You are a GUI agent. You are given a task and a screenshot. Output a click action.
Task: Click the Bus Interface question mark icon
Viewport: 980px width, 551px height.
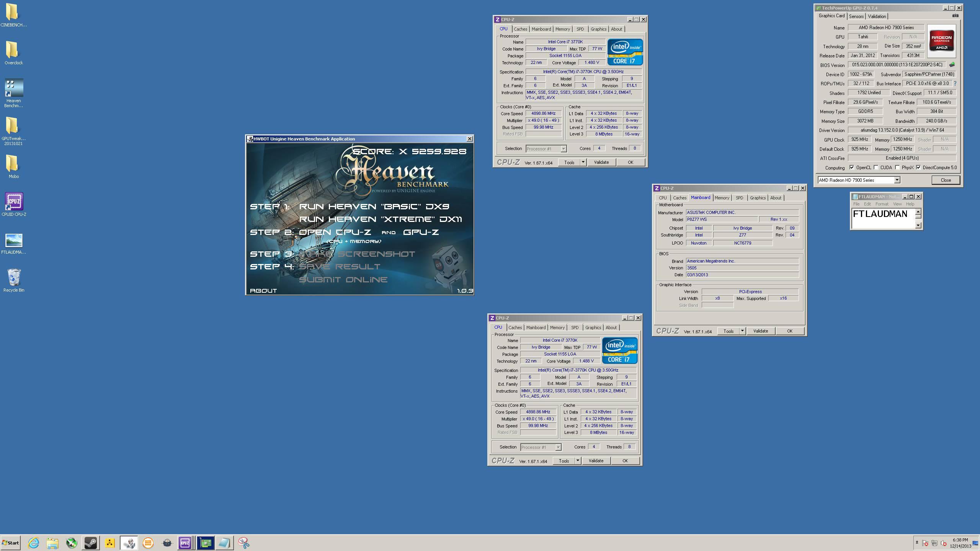pyautogui.click(x=955, y=83)
